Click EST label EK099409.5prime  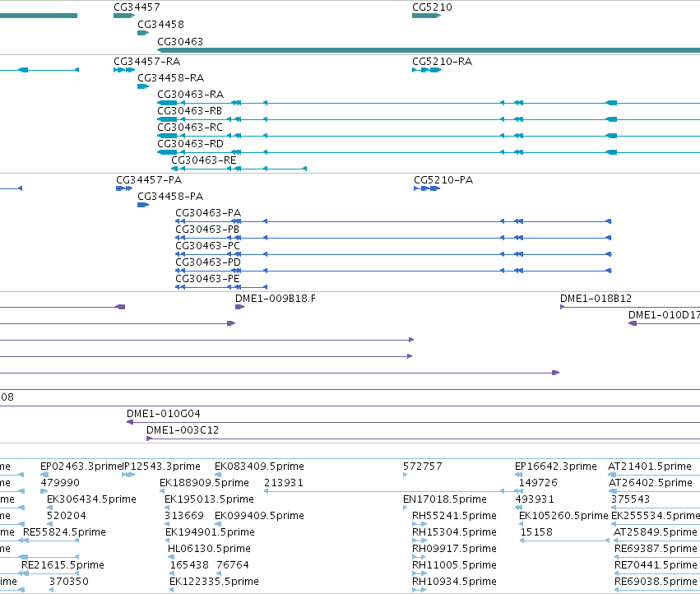(259, 517)
